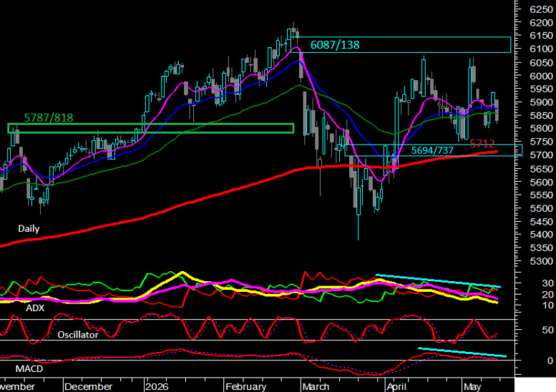Viewport: 556px width, 392px height.
Task: Click the '5694/737' support zone label
Action: click(x=432, y=150)
